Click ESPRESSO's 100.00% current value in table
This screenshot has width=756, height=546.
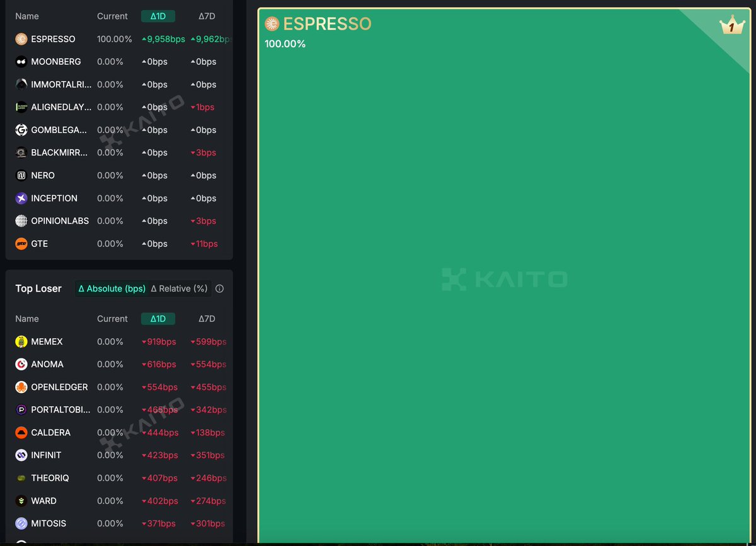click(x=115, y=39)
